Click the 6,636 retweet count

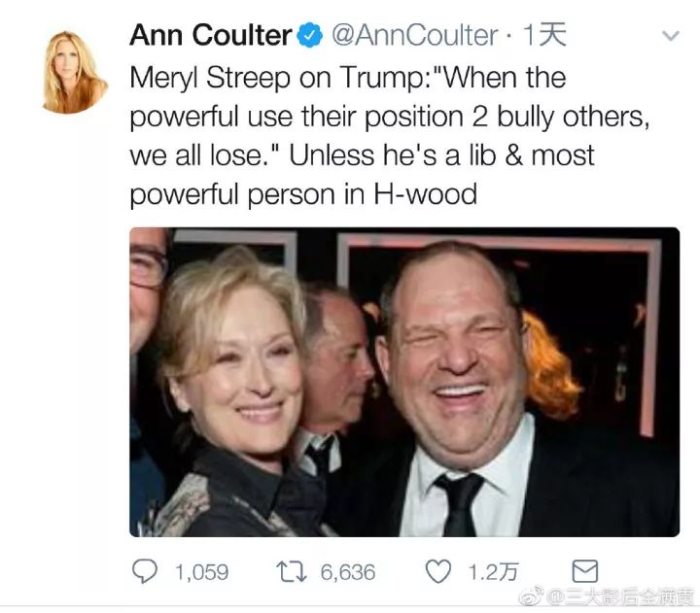348,572
